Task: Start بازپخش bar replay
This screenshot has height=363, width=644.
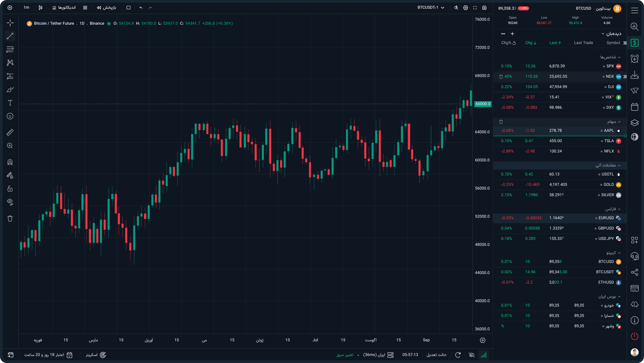Action: tap(107, 8)
